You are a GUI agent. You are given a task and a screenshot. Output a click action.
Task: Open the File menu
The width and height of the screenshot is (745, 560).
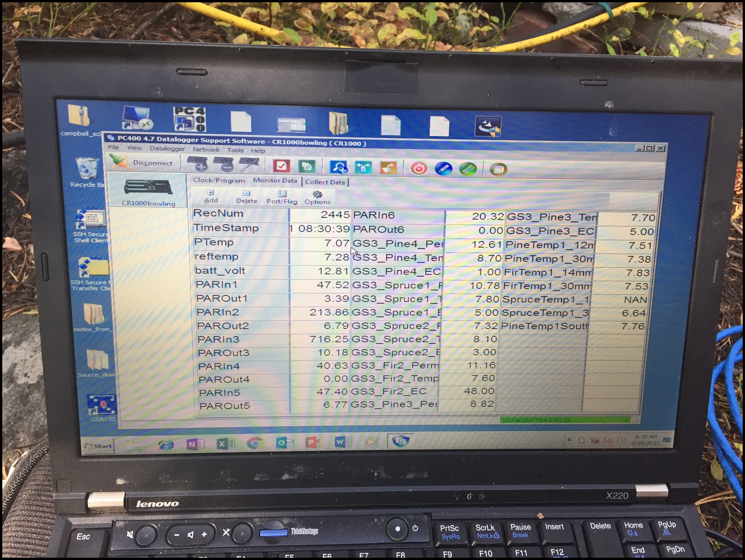click(113, 147)
